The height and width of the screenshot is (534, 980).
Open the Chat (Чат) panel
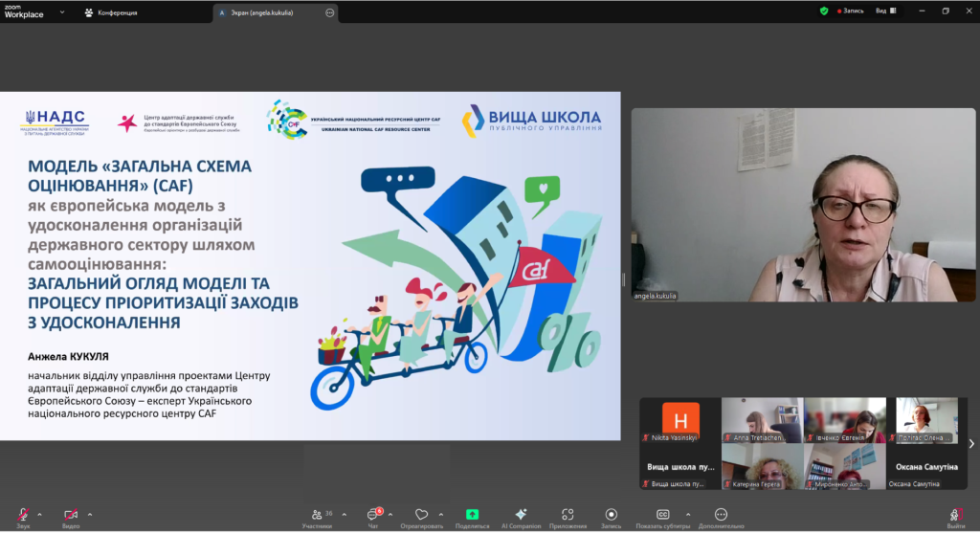(x=373, y=515)
